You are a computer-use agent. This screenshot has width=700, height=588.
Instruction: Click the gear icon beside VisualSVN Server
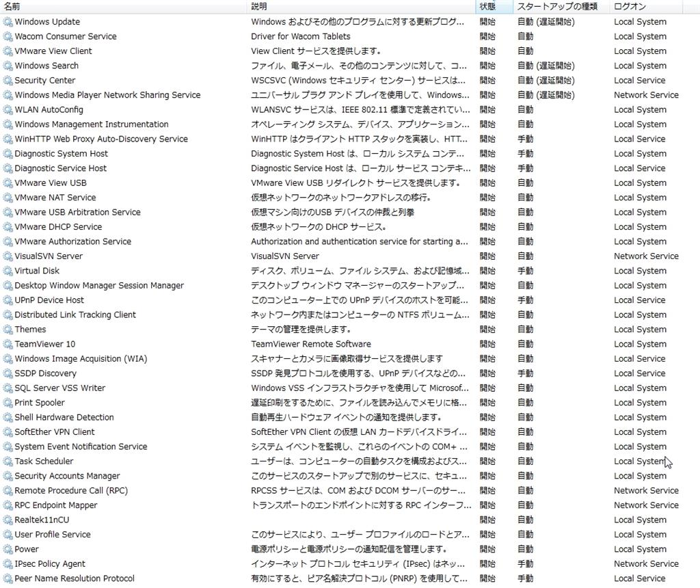click(x=8, y=256)
